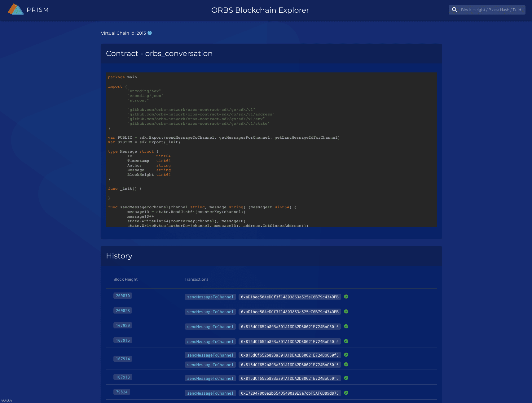
Task: Click signer address 0xaD1bec50 in block 209828 row
Action: (290, 312)
